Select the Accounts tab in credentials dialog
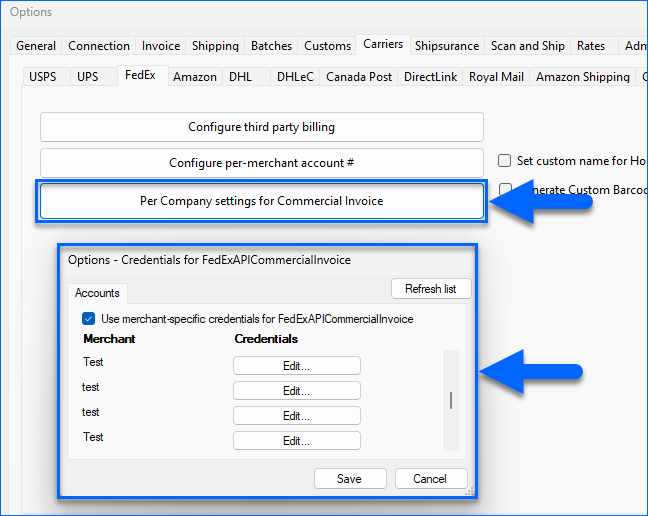 (x=97, y=293)
